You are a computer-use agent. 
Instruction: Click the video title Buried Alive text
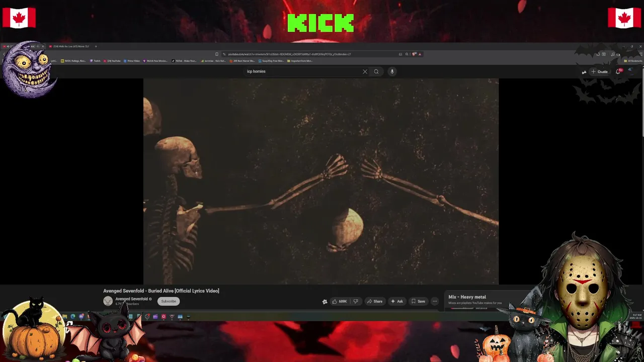(x=161, y=291)
